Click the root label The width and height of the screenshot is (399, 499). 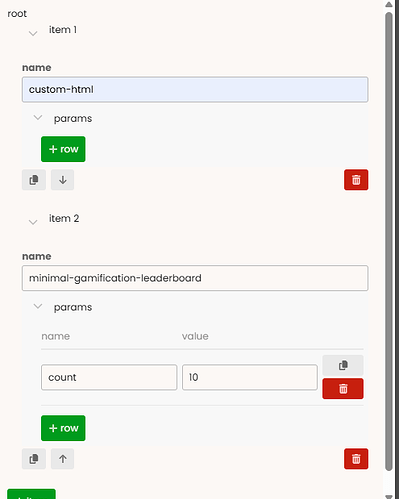click(17, 14)
